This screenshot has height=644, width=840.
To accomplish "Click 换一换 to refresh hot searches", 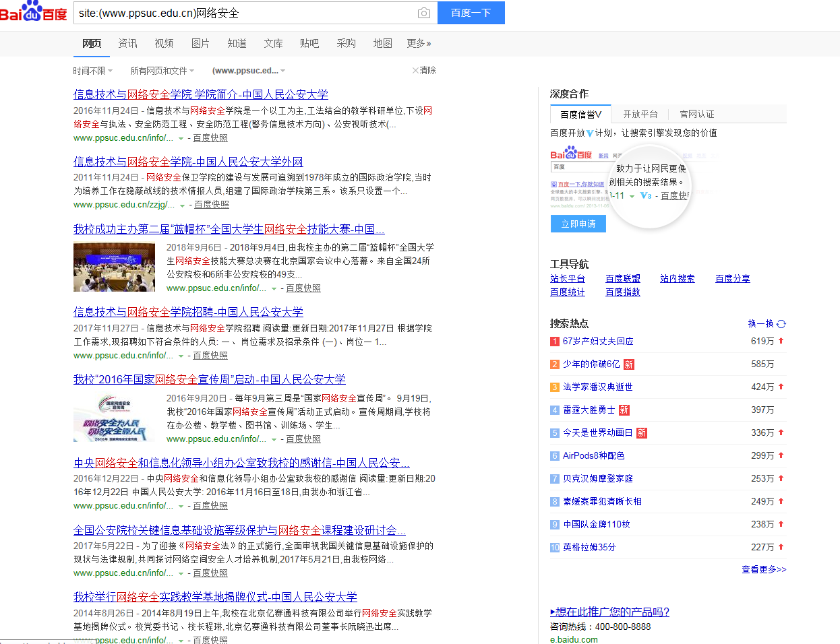I will [761, 324].
